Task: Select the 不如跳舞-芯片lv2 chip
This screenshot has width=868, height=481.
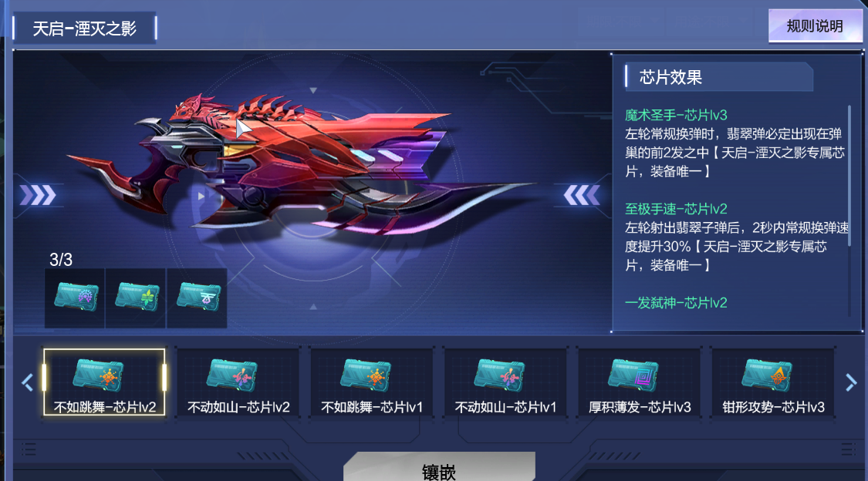Action: [104, 382]
